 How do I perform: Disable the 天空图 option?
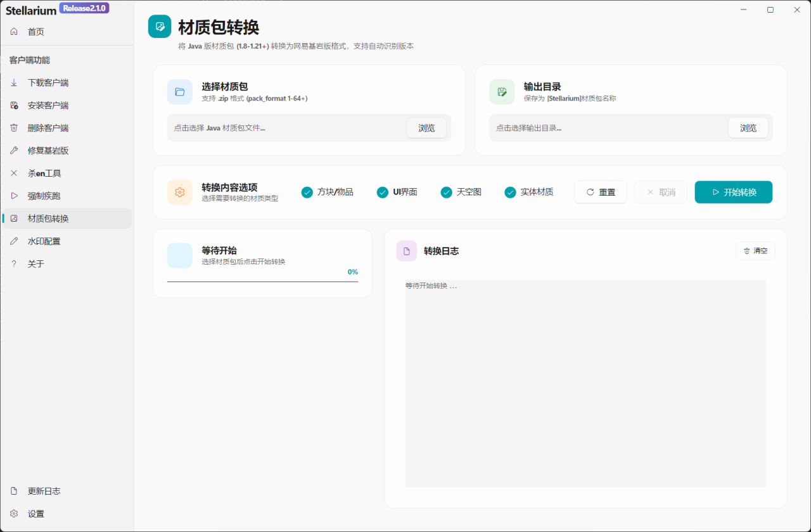click(x=446, y=192)
